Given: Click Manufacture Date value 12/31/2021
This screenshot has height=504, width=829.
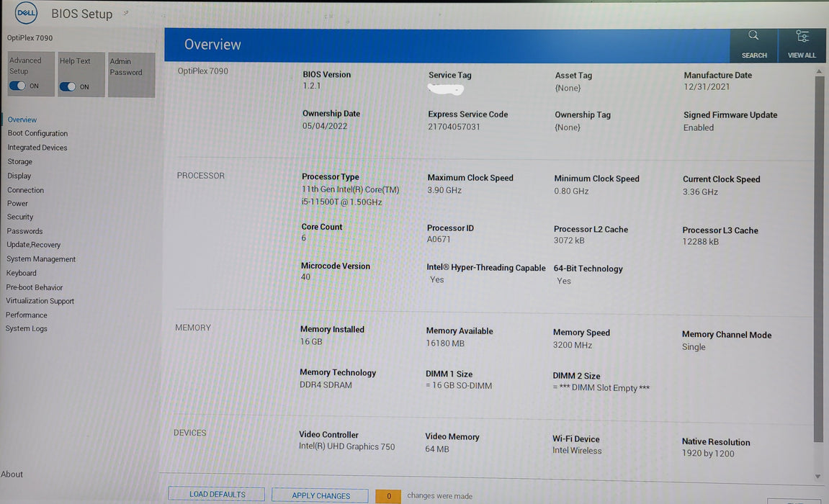Looking at the screenshot, I should [707, 86].
